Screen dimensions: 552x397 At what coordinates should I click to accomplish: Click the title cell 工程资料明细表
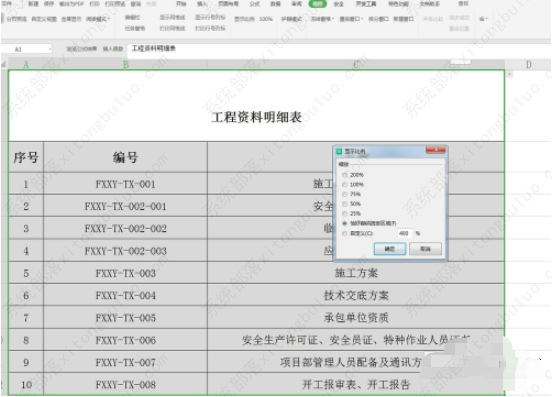256,107
